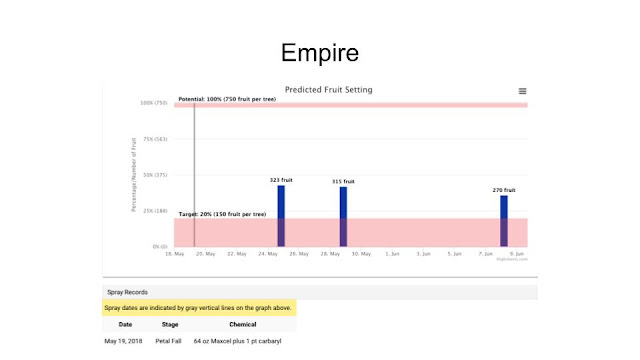
Task: Click the Petal Fall stage cell
Action: 168,341
